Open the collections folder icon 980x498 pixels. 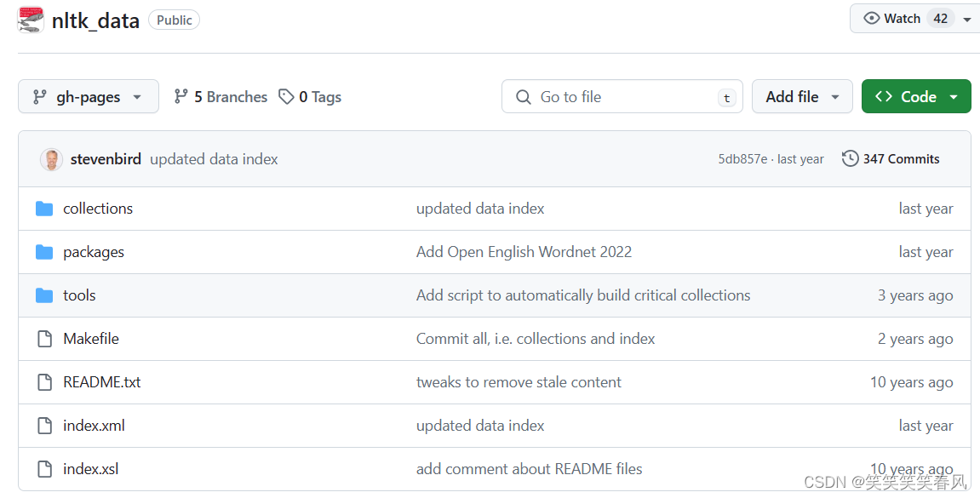[44, 209]
